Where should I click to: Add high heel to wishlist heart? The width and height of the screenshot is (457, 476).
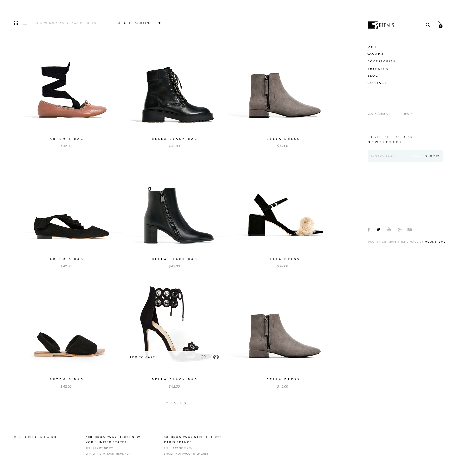203,357
